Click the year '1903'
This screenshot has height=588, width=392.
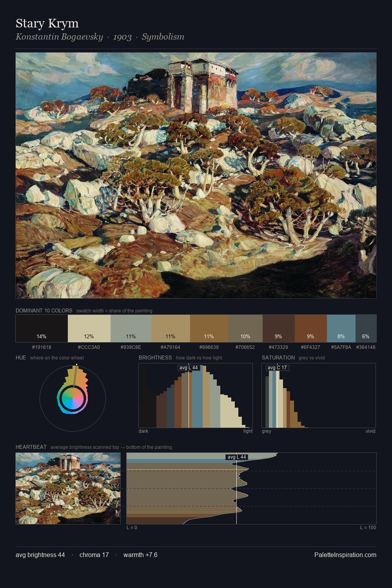coord(122,37)
